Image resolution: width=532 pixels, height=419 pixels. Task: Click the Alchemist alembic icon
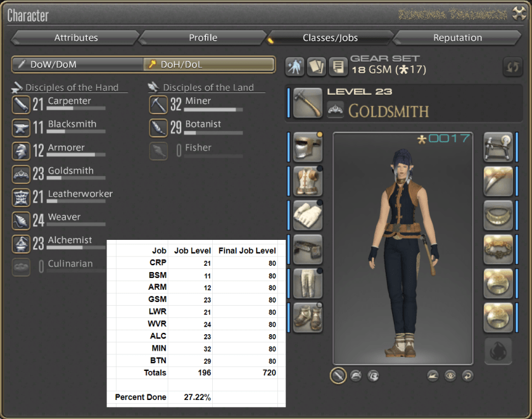pos(21,243)
